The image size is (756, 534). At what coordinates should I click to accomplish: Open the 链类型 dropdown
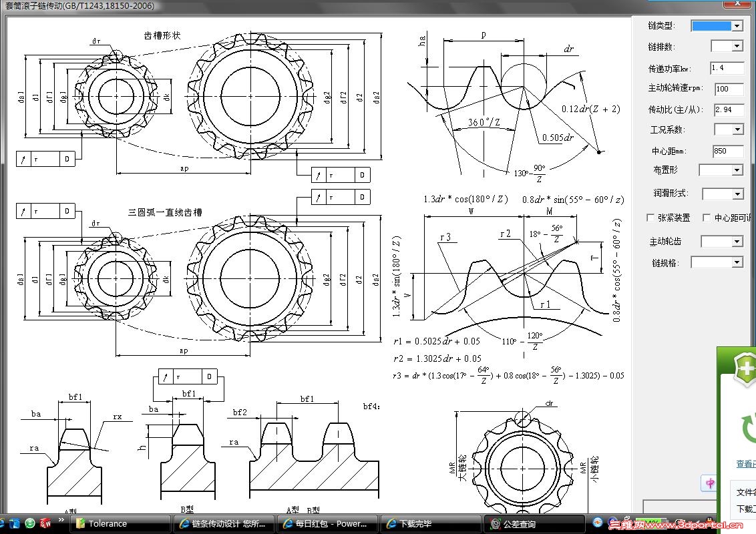pos(737,26)
